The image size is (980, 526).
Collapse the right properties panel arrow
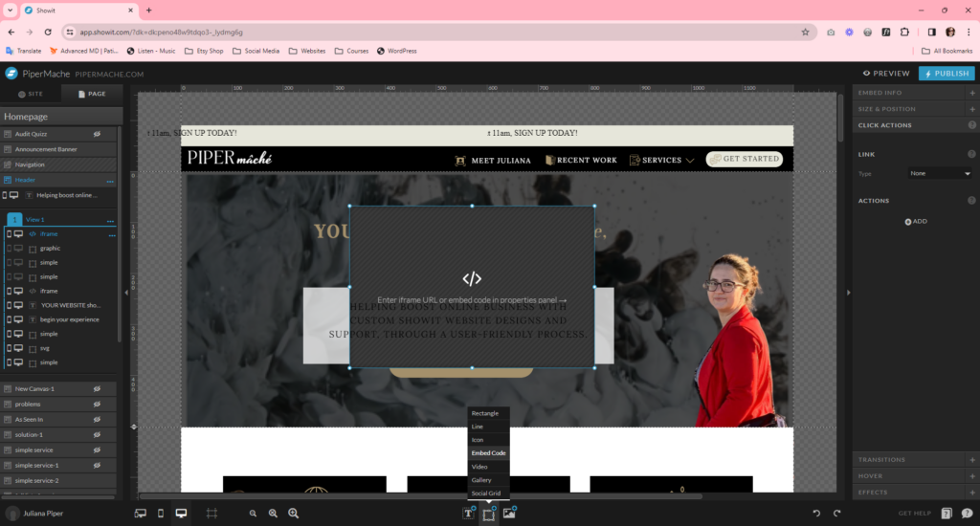pos(848,293)
